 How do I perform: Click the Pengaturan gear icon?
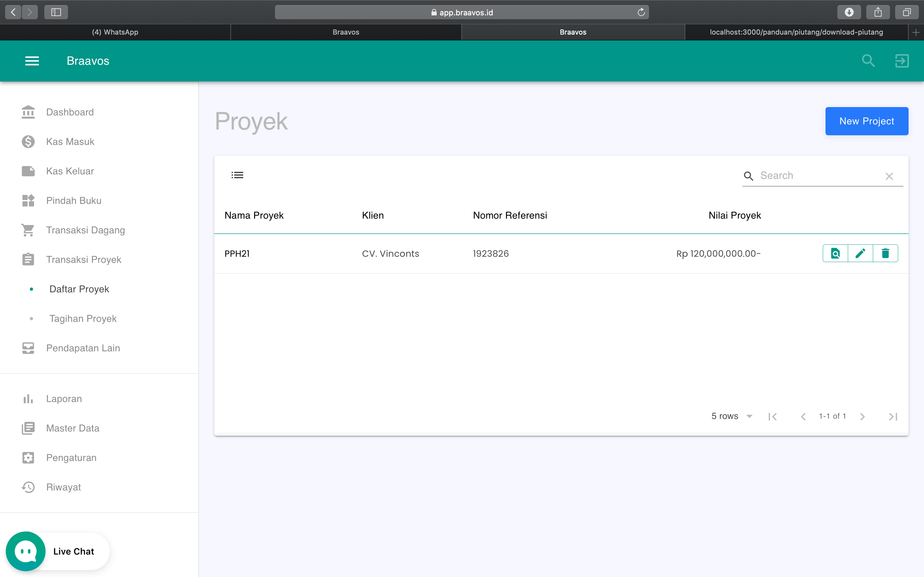tap(28, 457)
